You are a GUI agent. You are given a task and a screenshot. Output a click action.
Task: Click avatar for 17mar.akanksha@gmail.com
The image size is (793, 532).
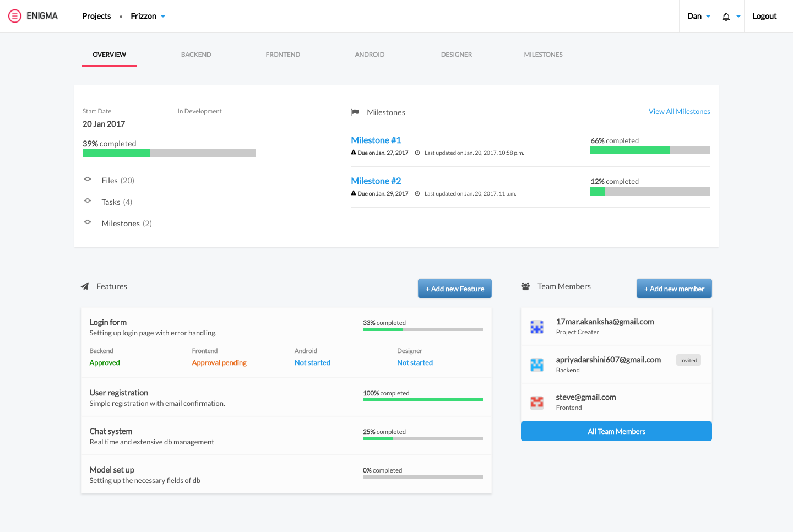point(536,327)
